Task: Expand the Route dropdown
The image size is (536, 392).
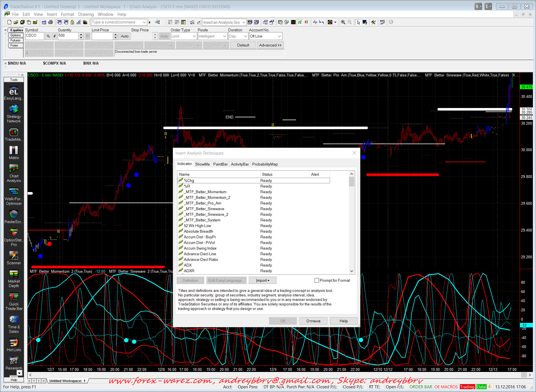Action: click(x=225, y=36)
